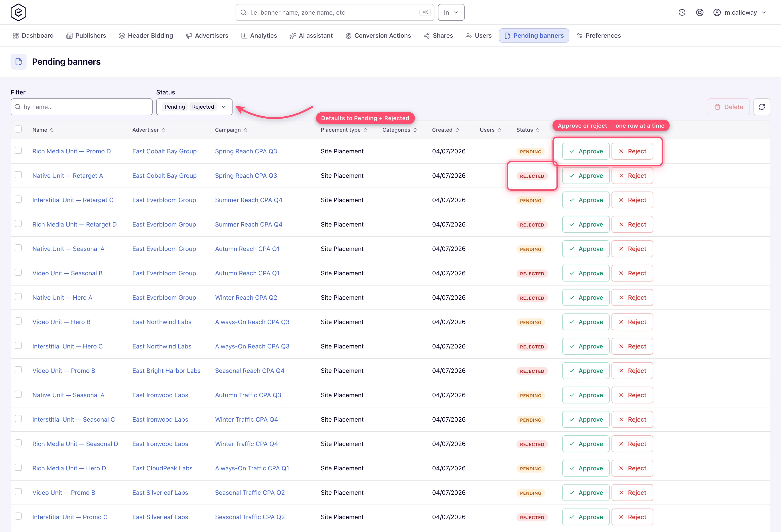Reject Rich Media Unit — Retarget D
Screen dimensions: 781x532
tap(632, 225)
